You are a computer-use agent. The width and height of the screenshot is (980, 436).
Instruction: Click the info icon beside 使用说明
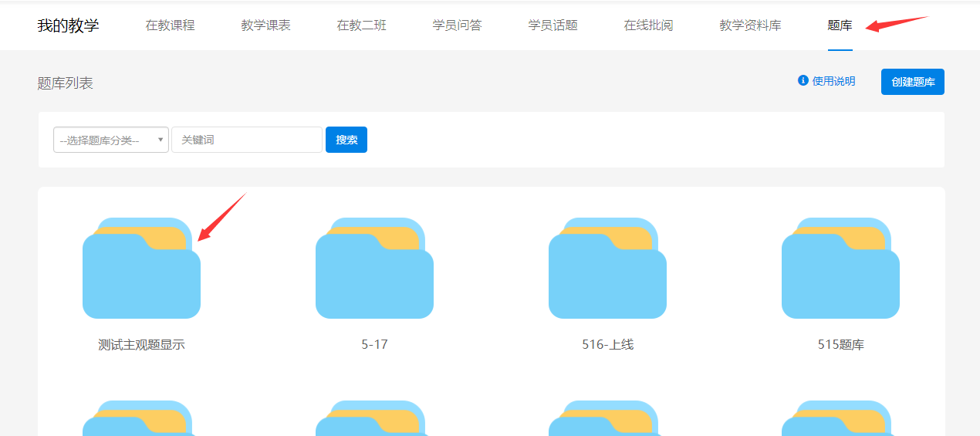803,81
